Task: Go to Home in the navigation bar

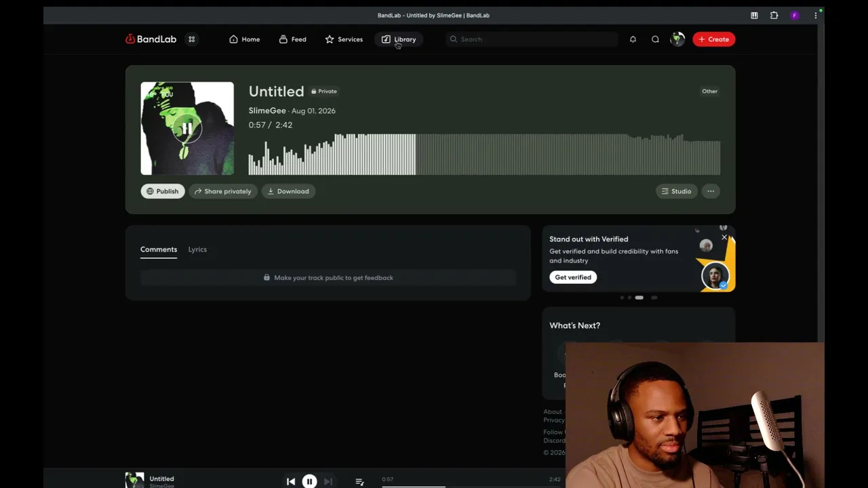Action: [244, 39]
